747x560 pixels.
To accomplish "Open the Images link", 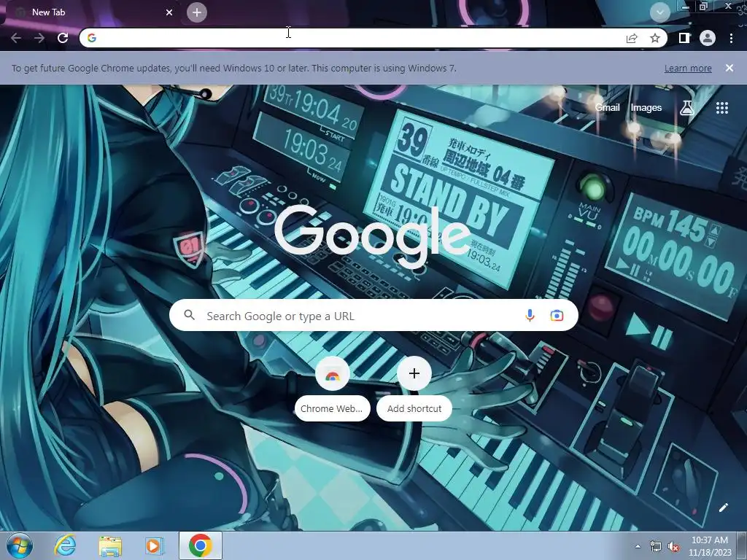I will (x=646, y=108).
